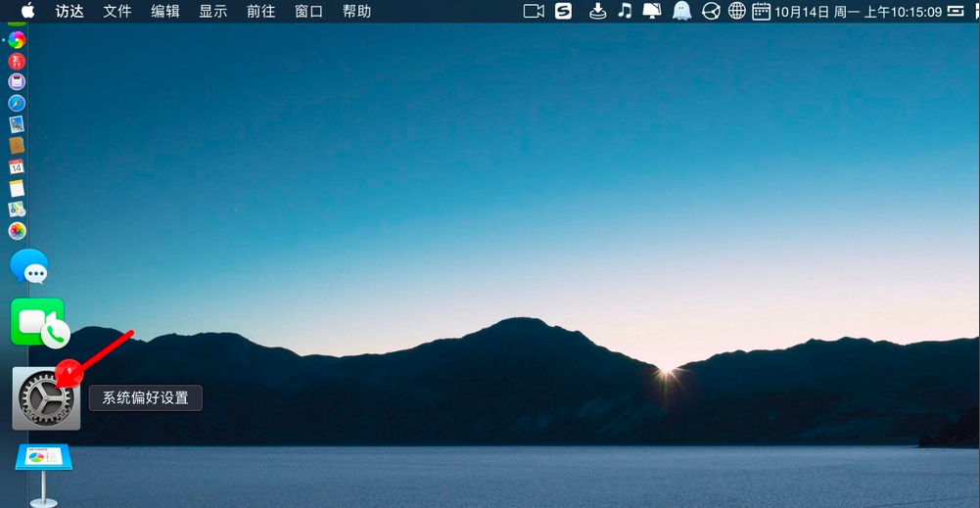Open Keynote from the Dock
The width and height of the screenshot is (980, 508).
pos(43,475)
